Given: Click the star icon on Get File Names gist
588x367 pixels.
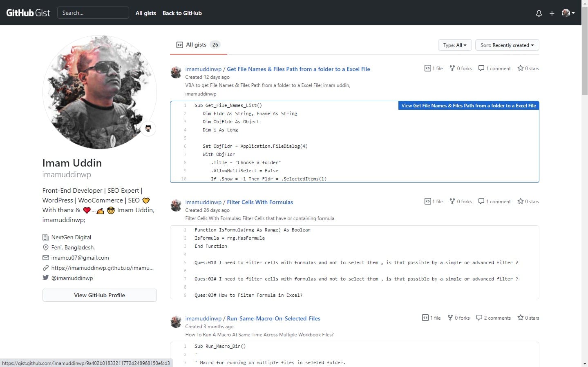Looking at the screenshot, I should point(520,68).
